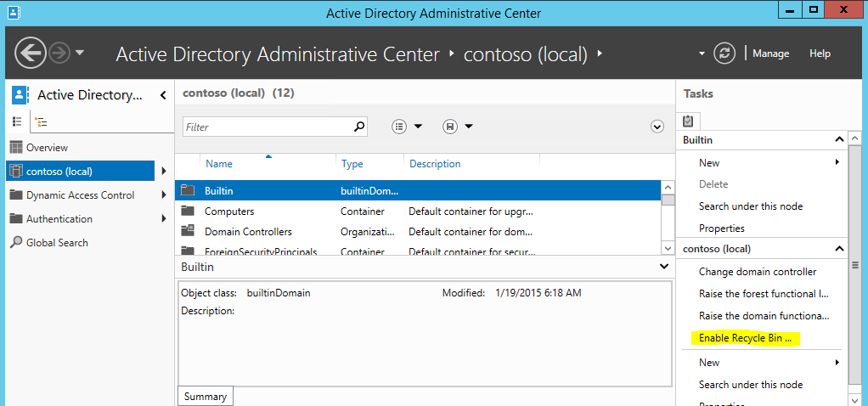This screenshot has width=868, height=406.
Task: Click scroll-up arrow of object list
Action: click(x=668, y=187)
